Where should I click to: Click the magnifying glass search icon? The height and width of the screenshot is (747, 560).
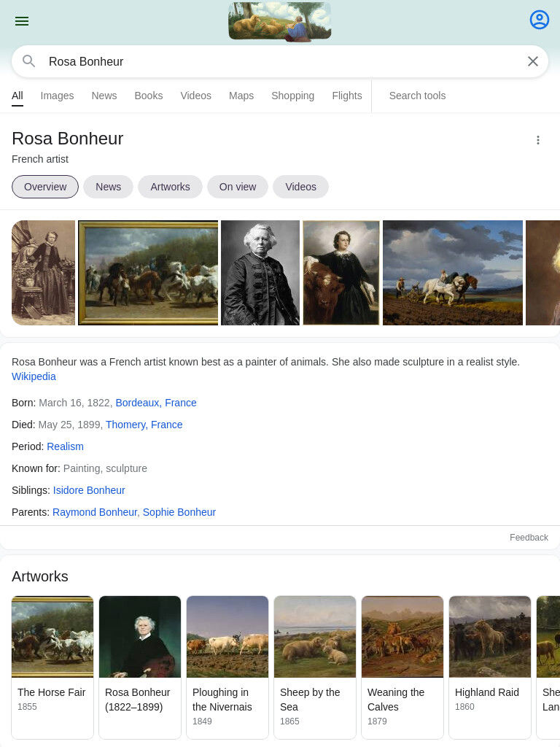click(x=29, y=61)
